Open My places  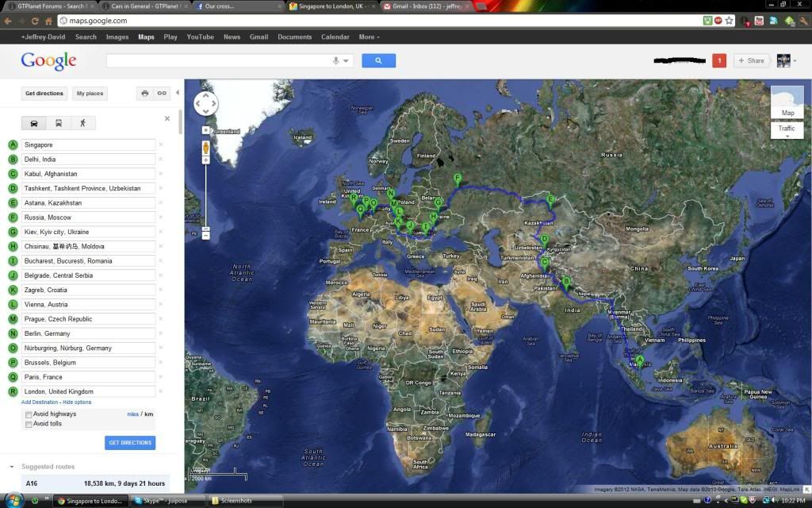coord(90,94)
